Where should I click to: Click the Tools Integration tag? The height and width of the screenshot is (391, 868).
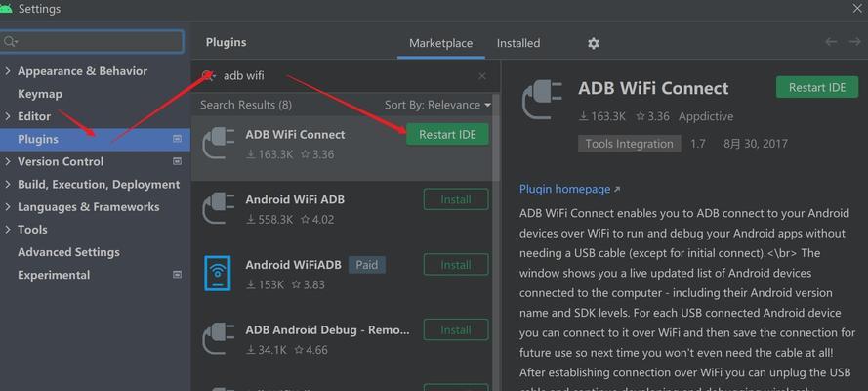tap(629, 144)
